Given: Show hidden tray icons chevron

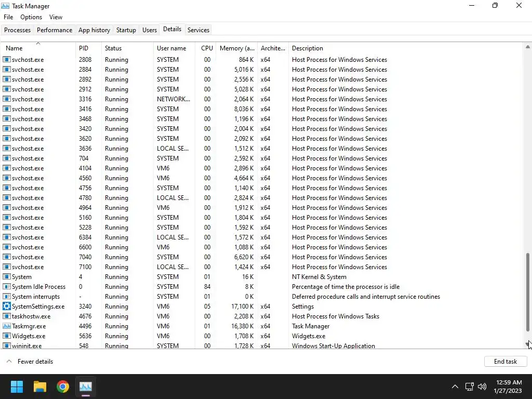Looking at the screenshot, I should tap(455, 387).
